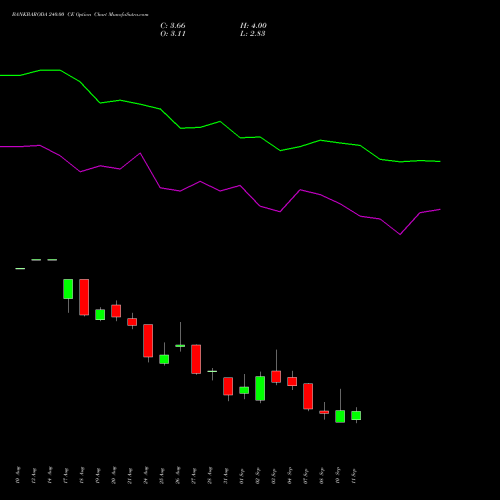Screen dimensions: 500x500
Task: Click the red candle above 24 Aug
Action: coord(148,341)
